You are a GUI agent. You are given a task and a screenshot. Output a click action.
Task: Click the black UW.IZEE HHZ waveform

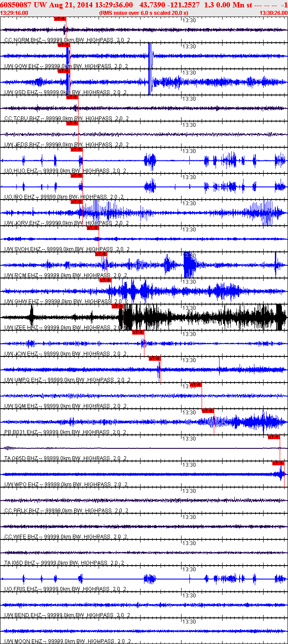[144, 317]
